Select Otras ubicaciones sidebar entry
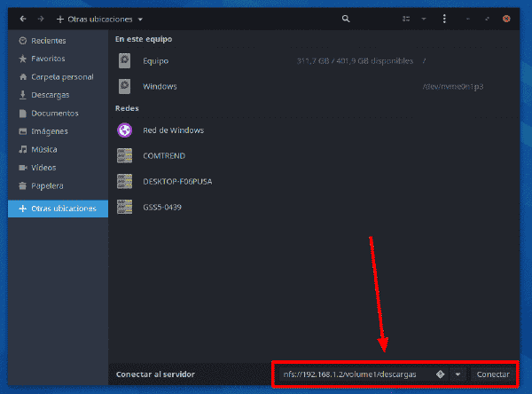The height and width of the screenshot is (394, 532). (x=58, y=209)
